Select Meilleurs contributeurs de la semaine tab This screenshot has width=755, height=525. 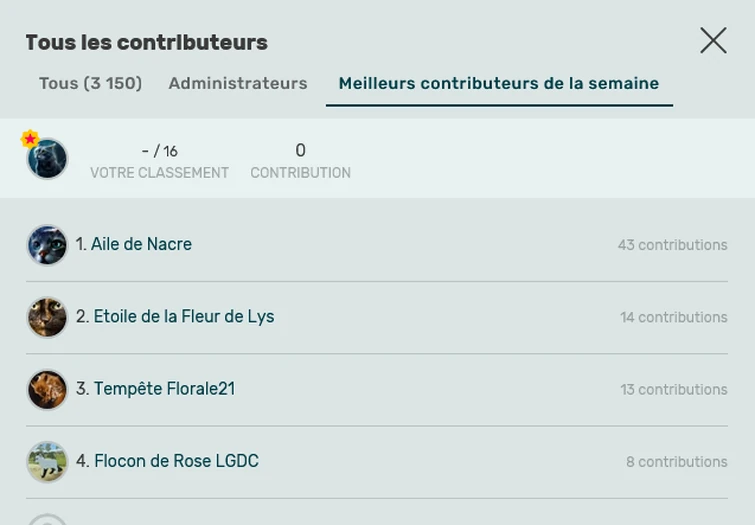point(498,84)
